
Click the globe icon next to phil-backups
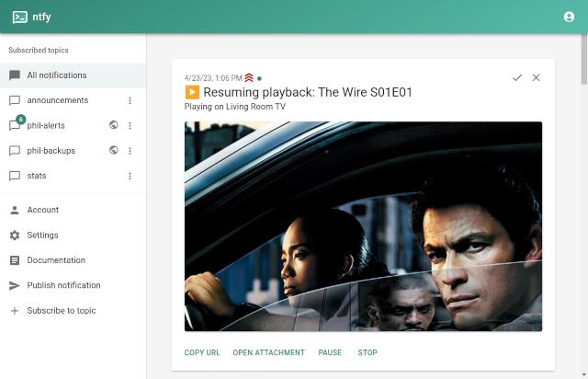tap(114, 150)
